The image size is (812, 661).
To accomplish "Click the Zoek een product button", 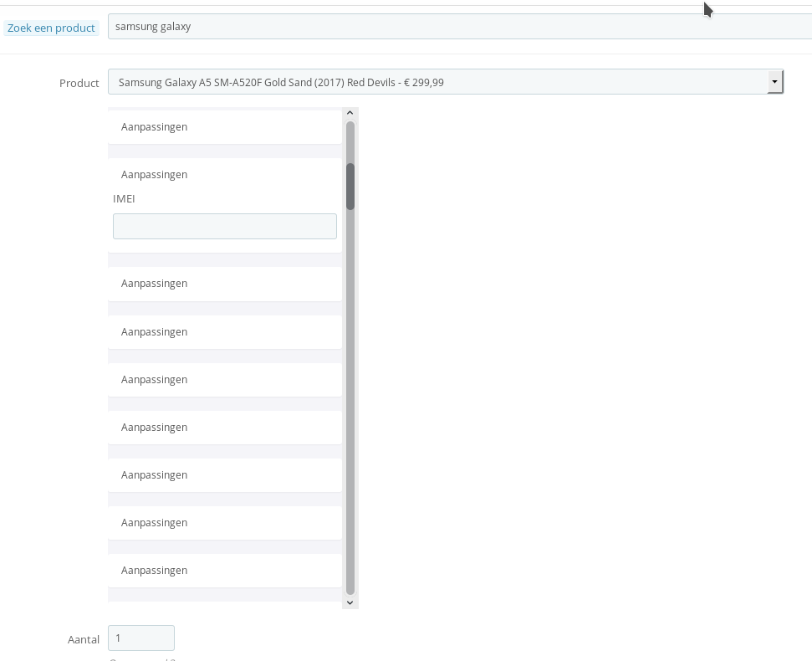I will point(51,28).
